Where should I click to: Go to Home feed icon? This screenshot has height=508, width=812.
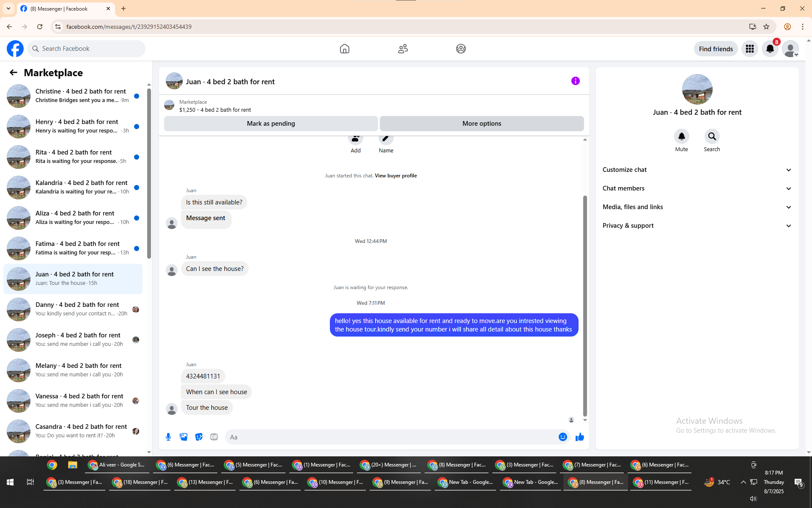pyautogui.click(x=345, y=49)
